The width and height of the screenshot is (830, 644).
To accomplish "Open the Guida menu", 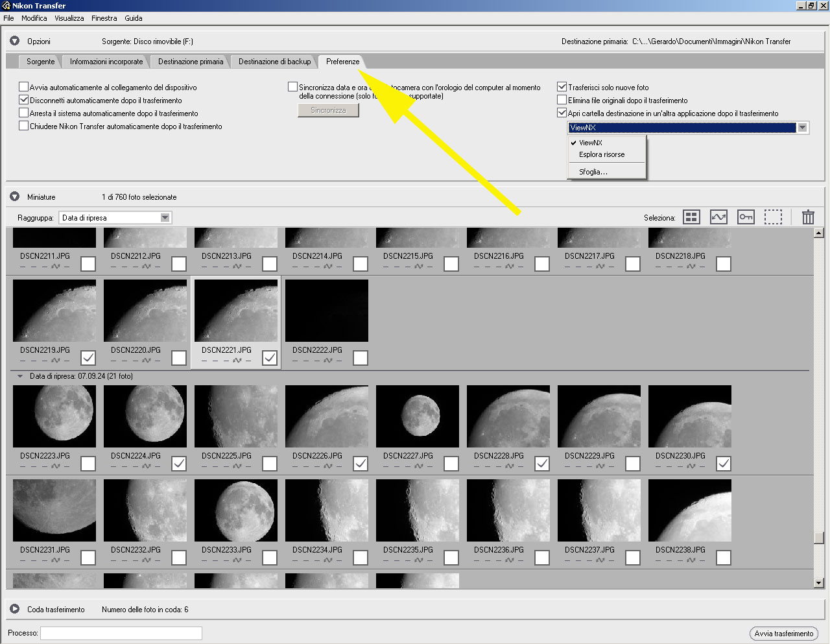I will [x=134, y=18].
